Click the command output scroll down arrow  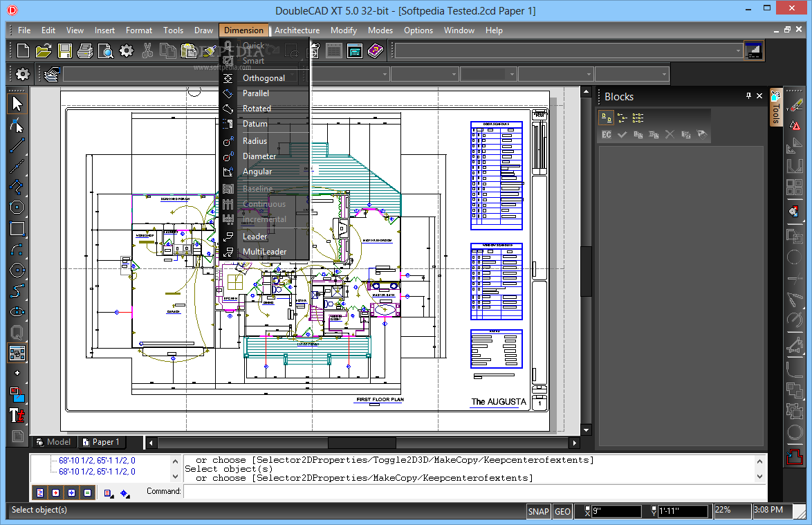tap(759, 477)
